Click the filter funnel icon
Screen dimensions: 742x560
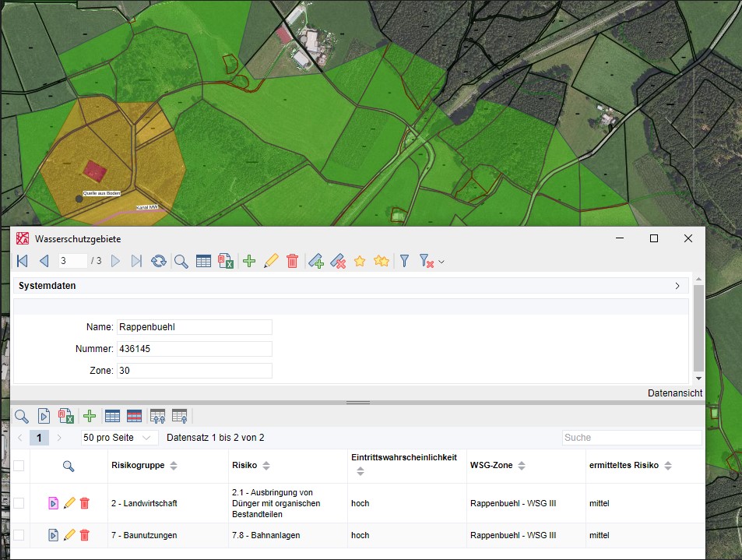click(405, 261)
